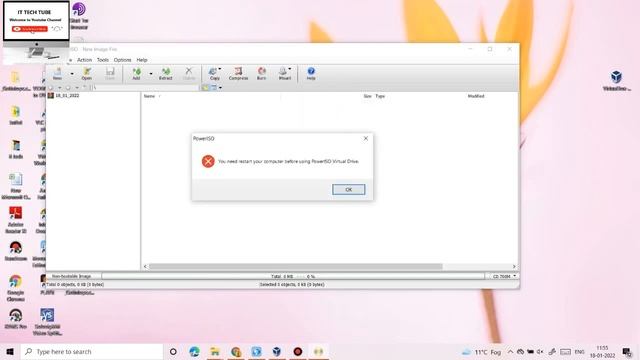Sort by the Modified column header

[476, 96]
